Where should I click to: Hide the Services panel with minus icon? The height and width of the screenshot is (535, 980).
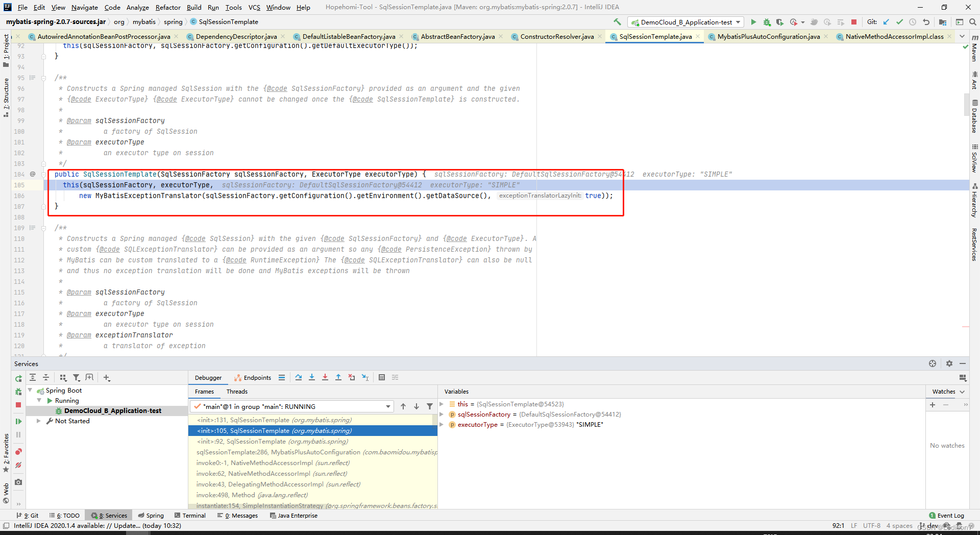pyautogui.click(x=963, y=363)
